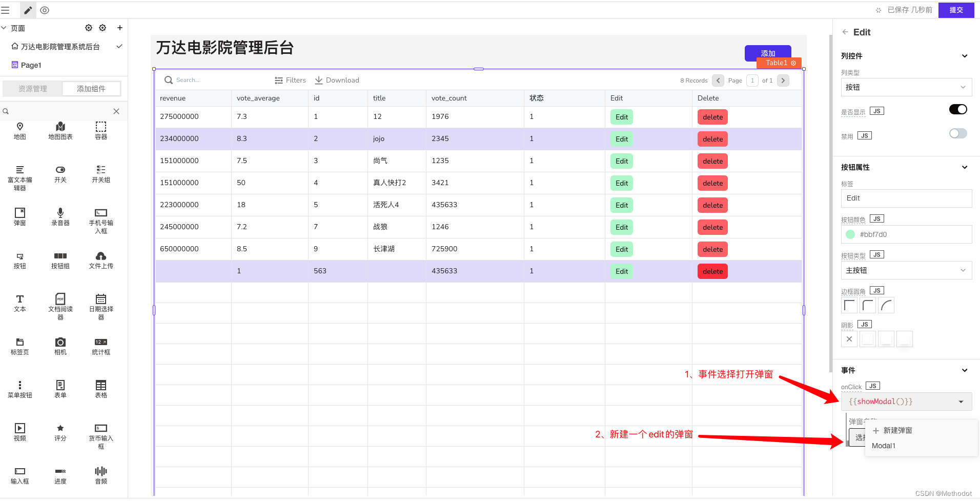
Task: Choose 新建弹窗 from the modal list
Action: (x=892, y=430)
